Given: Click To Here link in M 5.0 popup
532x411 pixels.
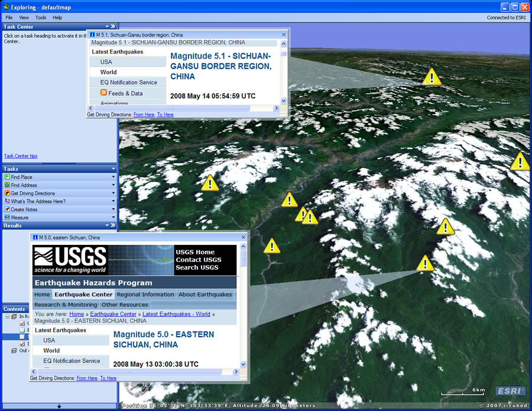Looking at the screenshot, I should click(x=108, y=378).
